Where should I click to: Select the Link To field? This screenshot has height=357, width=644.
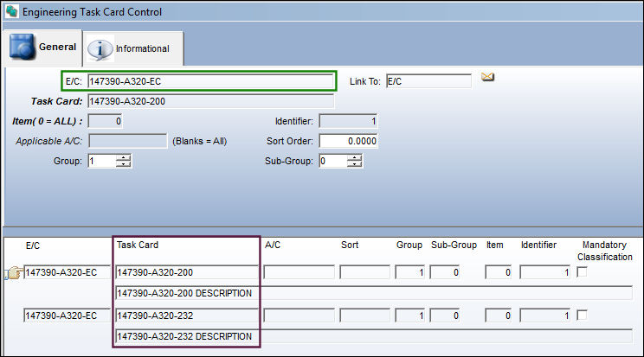[428, 81]
